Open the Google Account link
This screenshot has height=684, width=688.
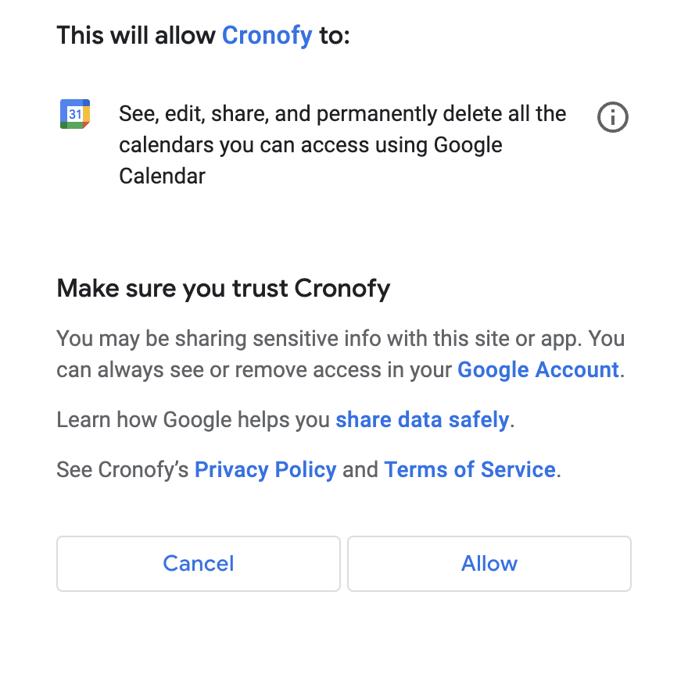pyautogui.click(x=538, y=369)
